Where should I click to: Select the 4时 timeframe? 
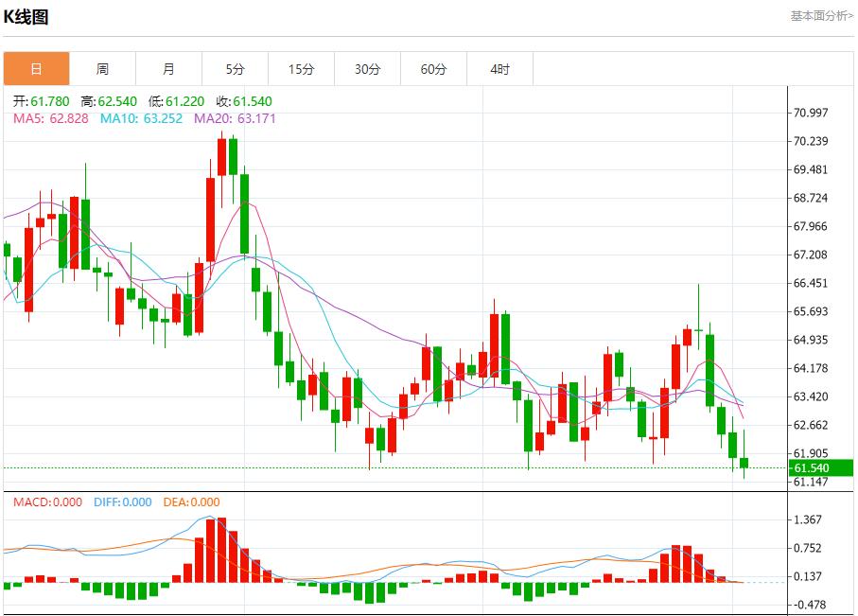tap(499, 68)
